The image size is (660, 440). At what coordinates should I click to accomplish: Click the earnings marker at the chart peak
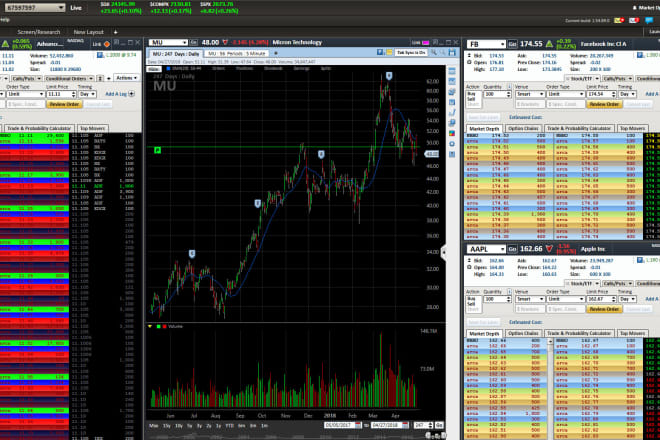click(x=389, y=76)
